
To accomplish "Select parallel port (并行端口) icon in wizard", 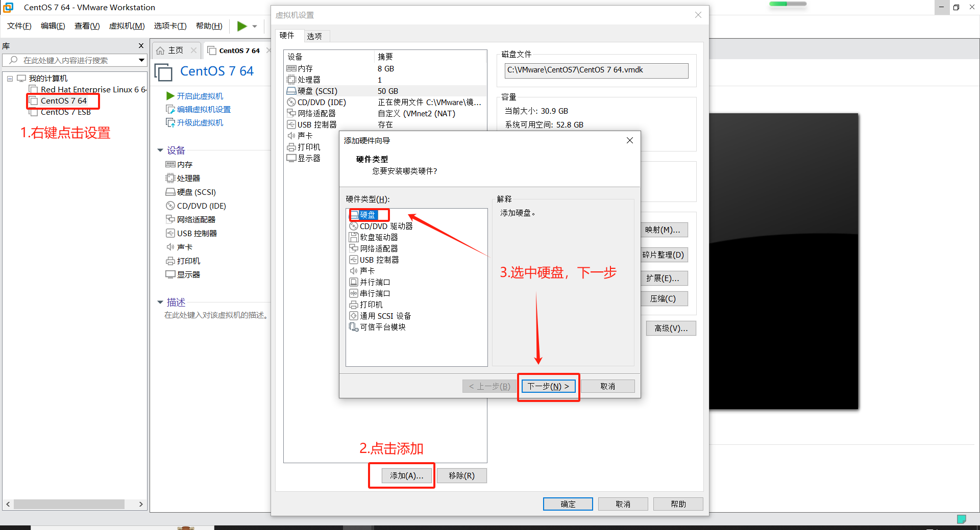I will 354,282.
